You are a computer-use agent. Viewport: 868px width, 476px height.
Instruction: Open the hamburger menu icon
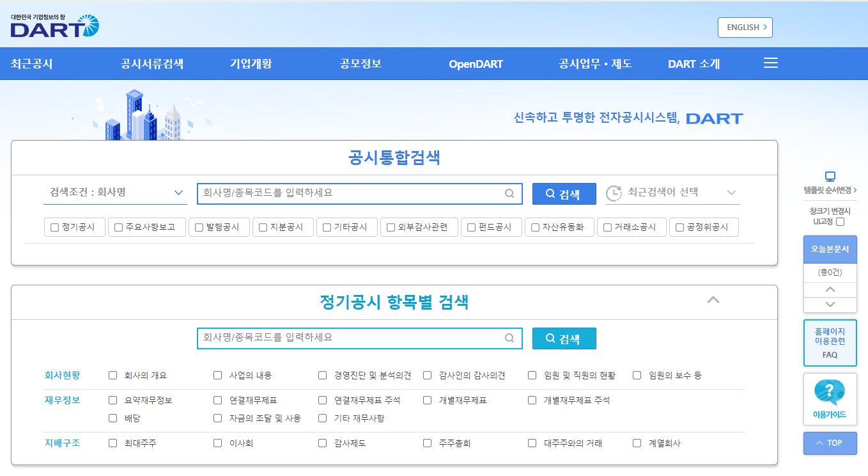(771, 63)
